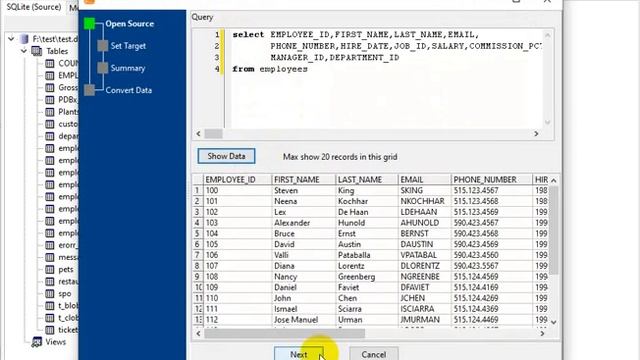This screenshot has width=640, height=360.
Task: Select the t_clob table icon
Action: [49, 318]
